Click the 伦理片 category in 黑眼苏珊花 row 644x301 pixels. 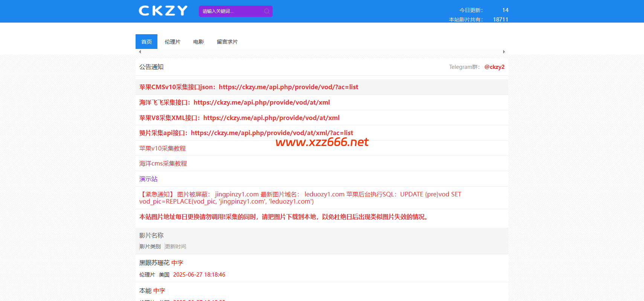(147, 275)
